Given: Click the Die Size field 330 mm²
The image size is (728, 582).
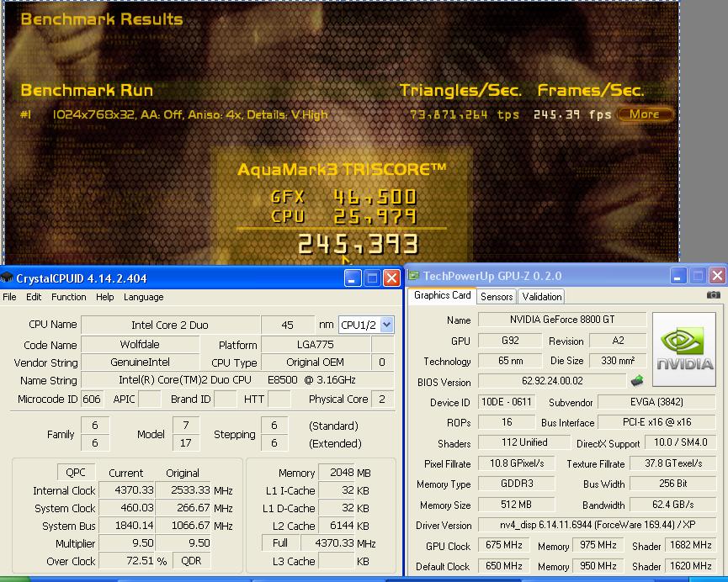Looking at the screenshot, I should [x=618, y=361].
